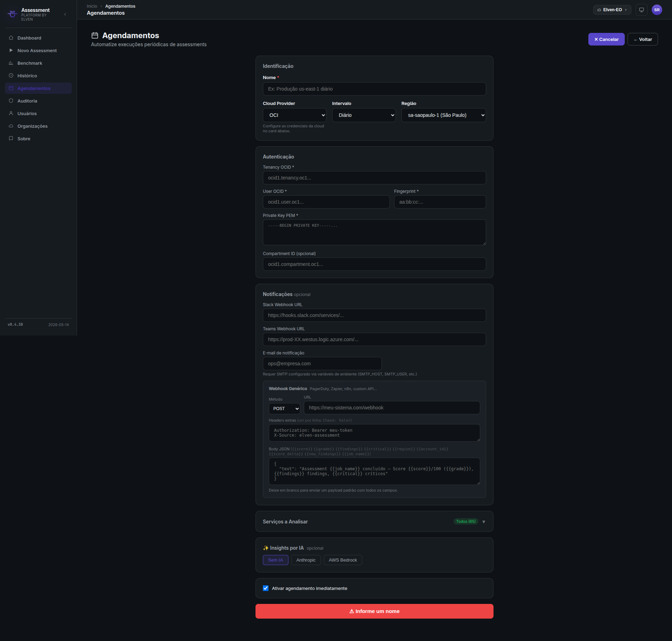This screenshot has height=641, width=672.
Task: Click the 2026-05-14 date label
Action: pos(58,325)
